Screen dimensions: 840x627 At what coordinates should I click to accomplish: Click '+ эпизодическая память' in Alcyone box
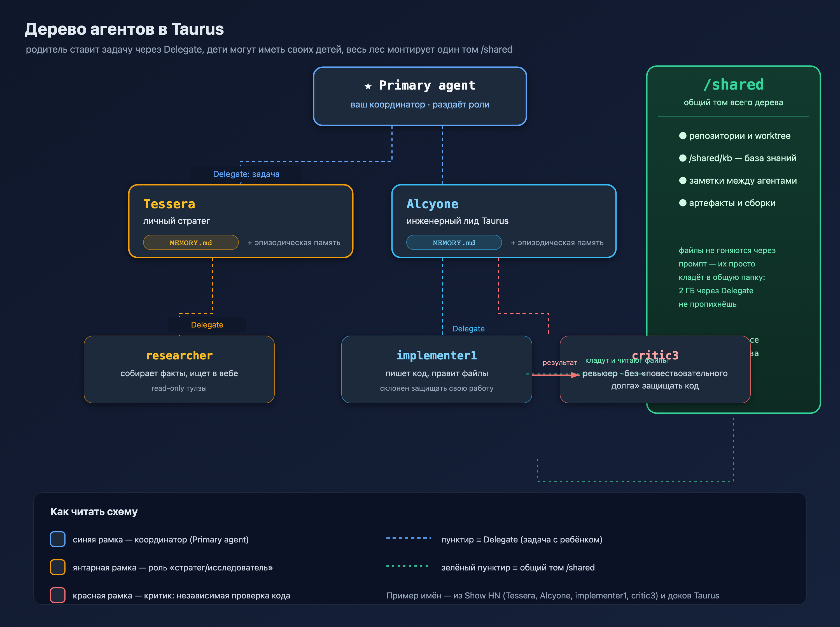tap(557, 242)
